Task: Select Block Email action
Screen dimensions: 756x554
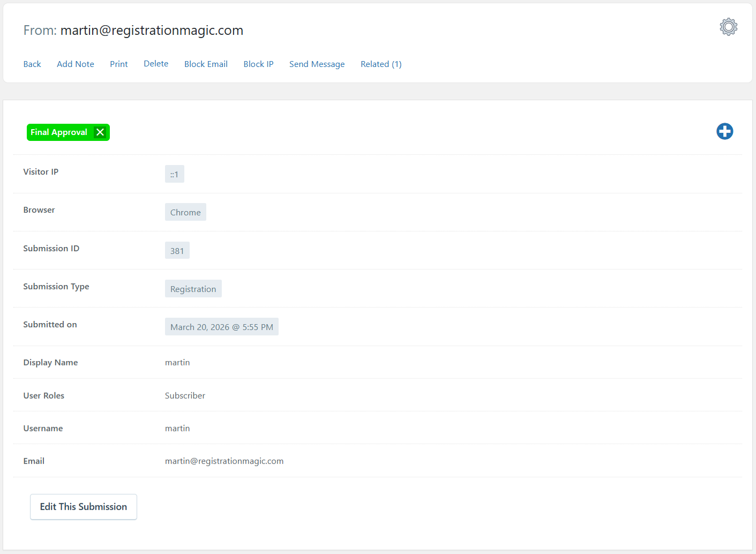Action: (206, 64)
